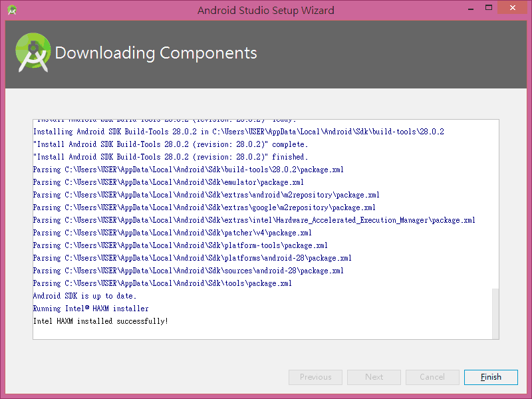Minimize the Setup Wizard window
This screenshot has height=399, width=532.
pyautogui.click(x=471, y=9)
